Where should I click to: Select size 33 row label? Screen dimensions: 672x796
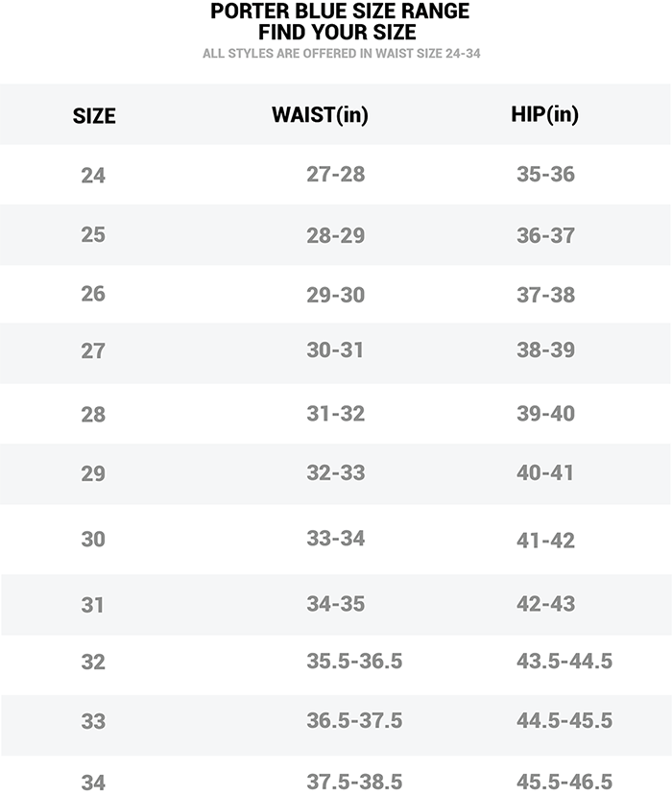(93, 721)
